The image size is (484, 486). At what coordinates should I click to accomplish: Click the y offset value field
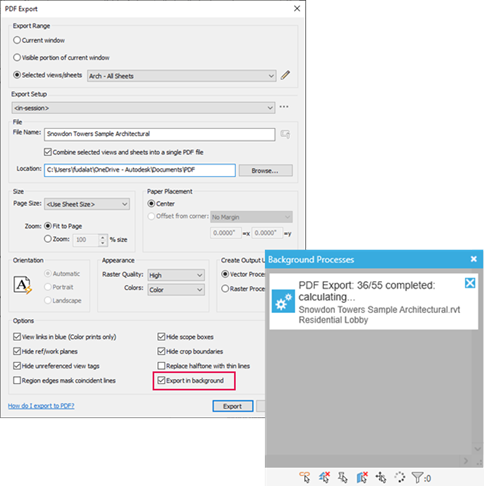(267, 233)
